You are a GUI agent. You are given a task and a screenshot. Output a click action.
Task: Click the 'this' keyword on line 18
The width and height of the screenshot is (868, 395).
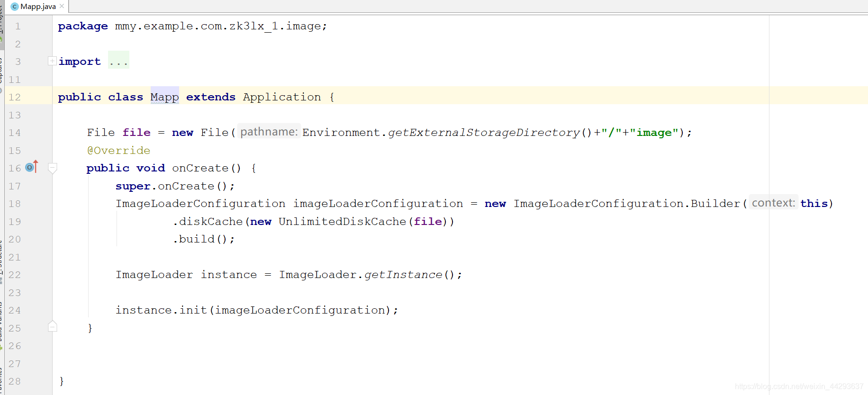pyautogui.click(x=814, y=204)
